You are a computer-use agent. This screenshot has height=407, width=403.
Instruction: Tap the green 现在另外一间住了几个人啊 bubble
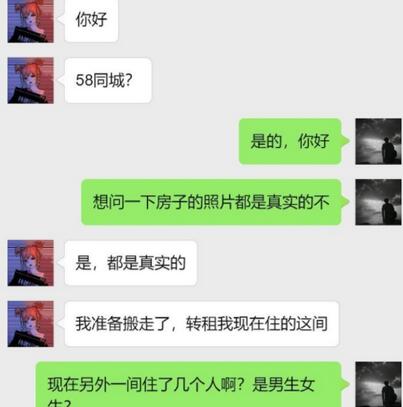(x=188, y=384)
